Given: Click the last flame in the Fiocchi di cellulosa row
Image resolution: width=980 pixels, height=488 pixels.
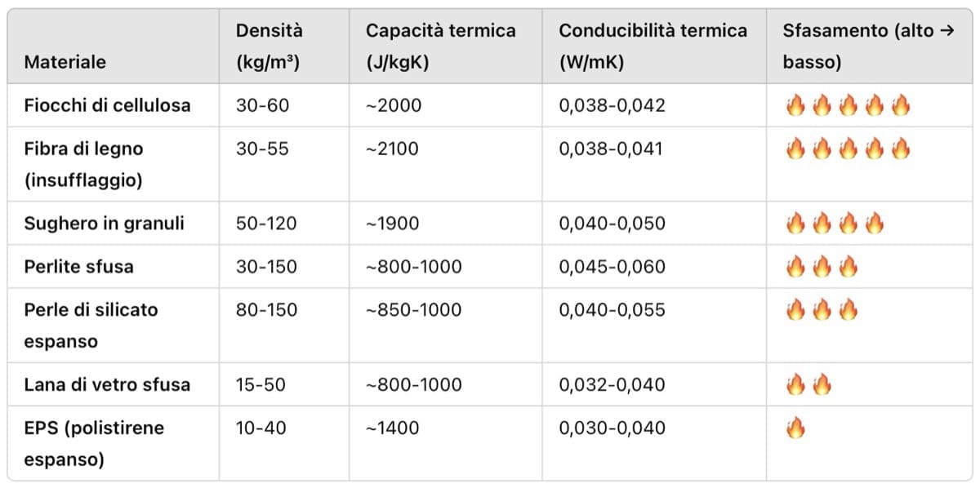Looking at the screenshot, I should (901, 105).
